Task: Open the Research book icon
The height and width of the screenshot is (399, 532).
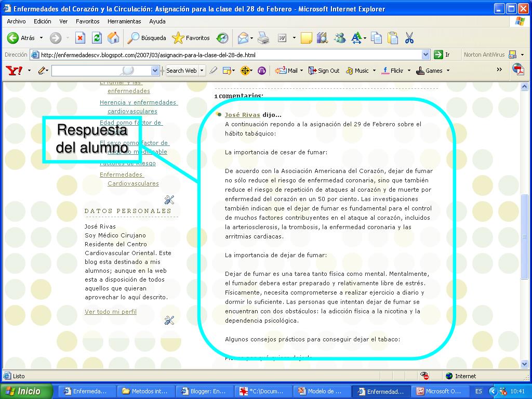Action: 322,38
